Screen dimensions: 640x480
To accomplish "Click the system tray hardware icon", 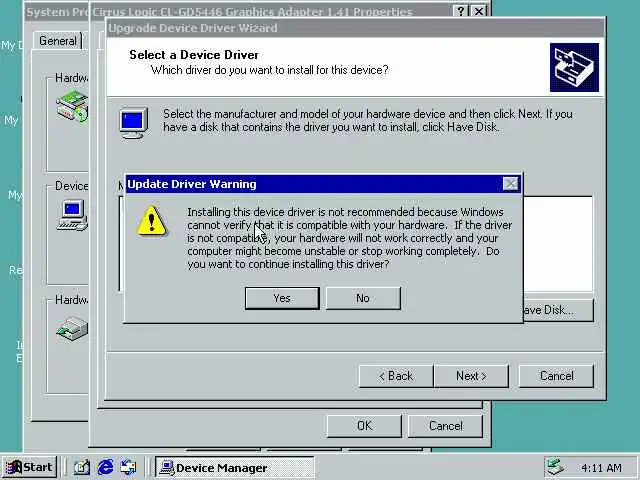I will point(556,467).
